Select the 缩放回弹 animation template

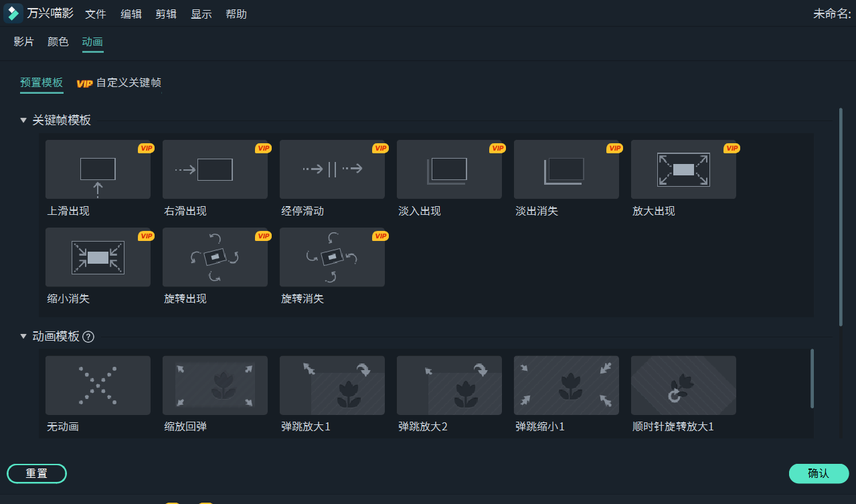pos(215,385)
